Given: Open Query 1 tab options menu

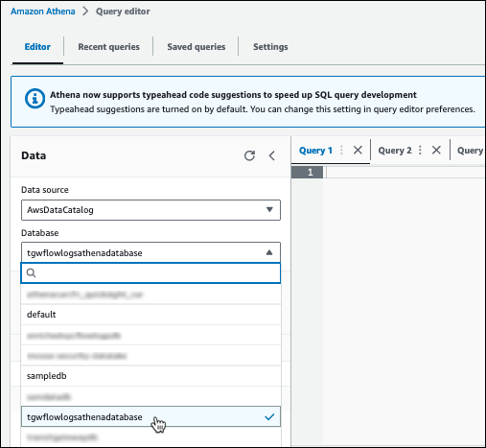Looking at the screenshot, I should coord(341,150).
